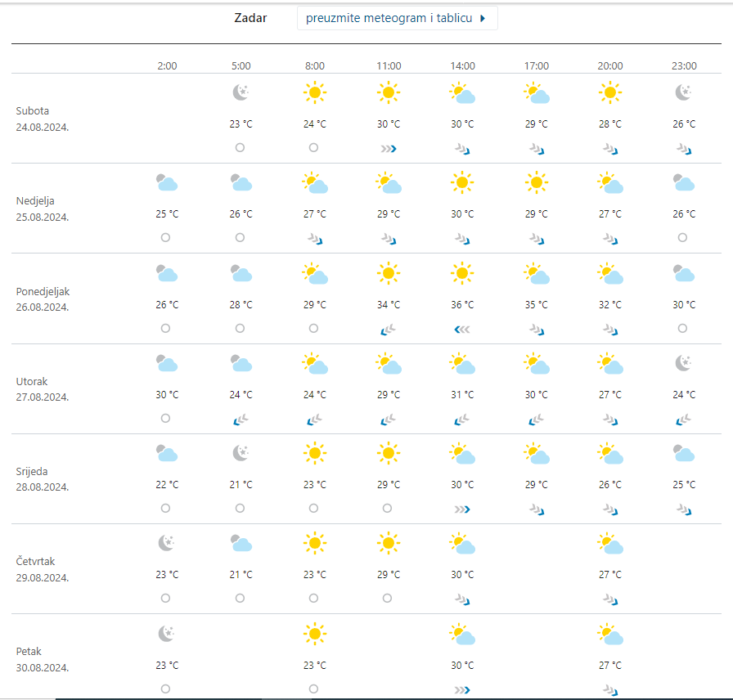Image resolution: width=733 pixels, height=700 pixels.
Task: Click the 36 °C temperature on Ponedjeljak
Action: (462, 305)
